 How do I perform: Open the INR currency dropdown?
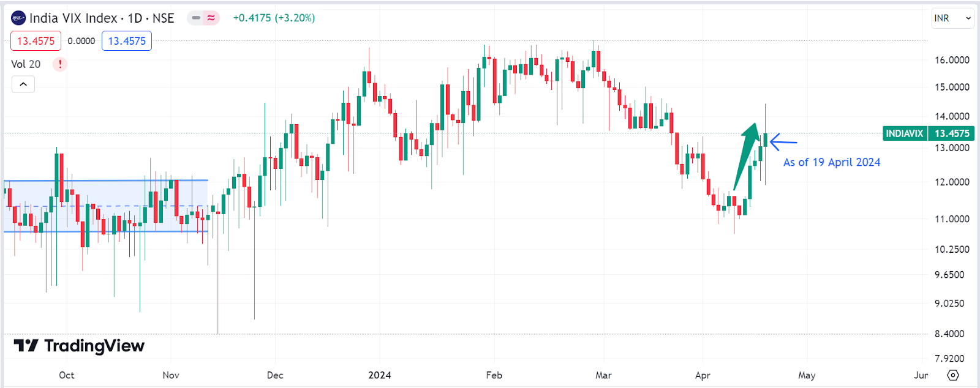pos(952,18)
